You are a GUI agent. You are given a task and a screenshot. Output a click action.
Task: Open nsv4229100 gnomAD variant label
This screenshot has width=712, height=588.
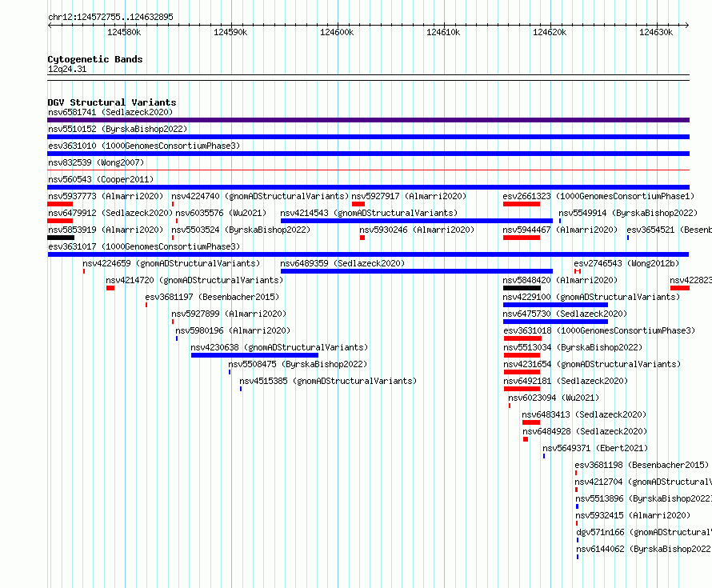tap(591, 297)
